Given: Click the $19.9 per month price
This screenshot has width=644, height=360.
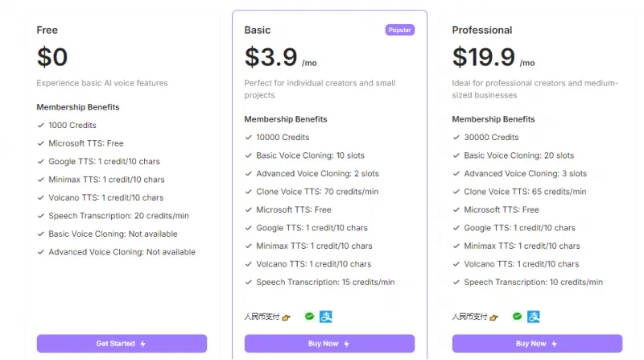Looking at the screenshot, I should (493, 58).
